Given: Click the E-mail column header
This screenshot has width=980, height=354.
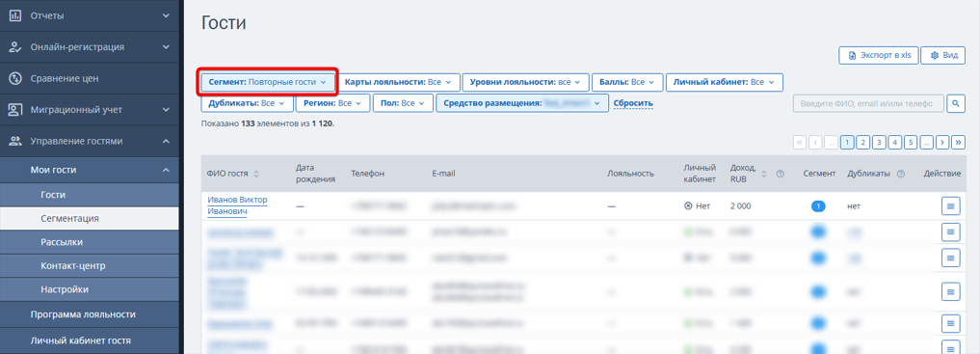Looking at the screenshot, I should 443,174.
